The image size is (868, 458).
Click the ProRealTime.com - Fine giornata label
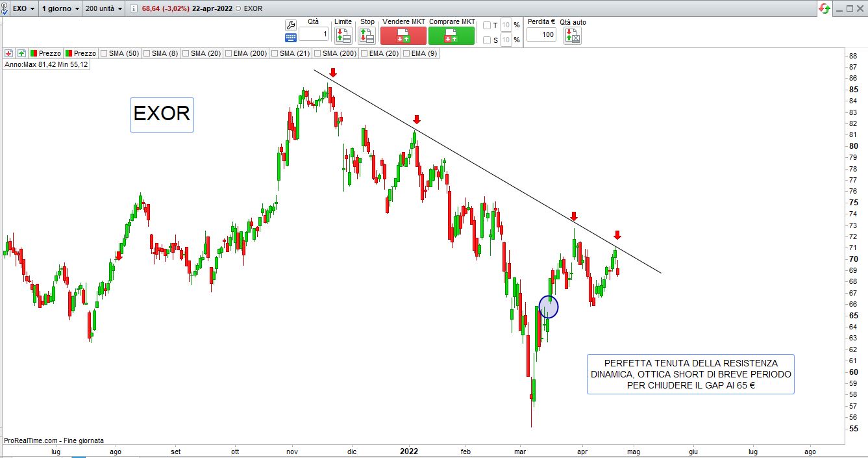click(54, 440)
